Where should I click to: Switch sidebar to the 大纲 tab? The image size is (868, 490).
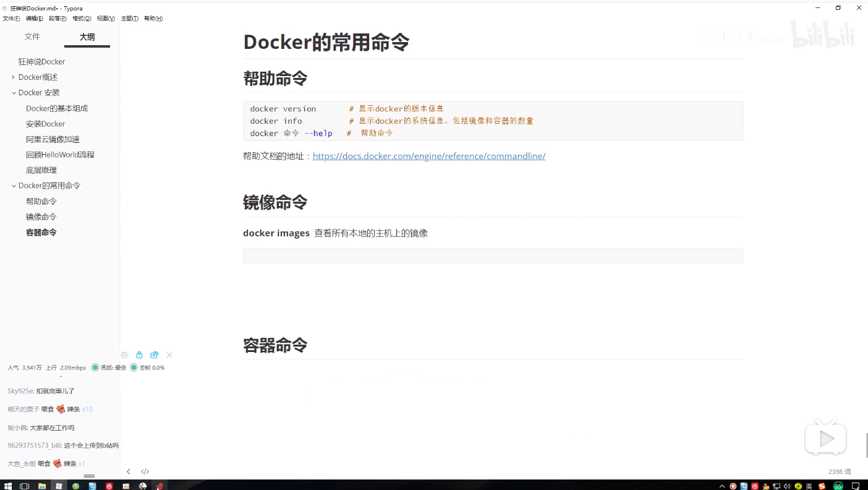[x=87, y=37]
